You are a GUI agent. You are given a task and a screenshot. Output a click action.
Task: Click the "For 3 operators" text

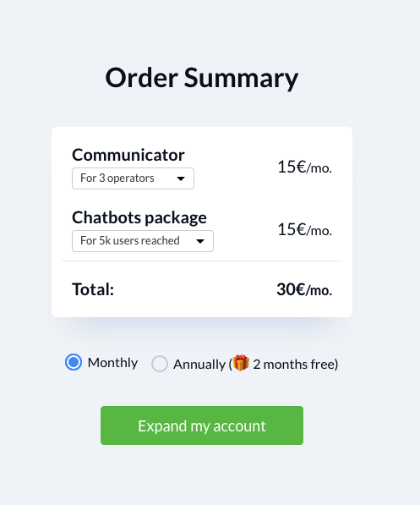point(117,178)
